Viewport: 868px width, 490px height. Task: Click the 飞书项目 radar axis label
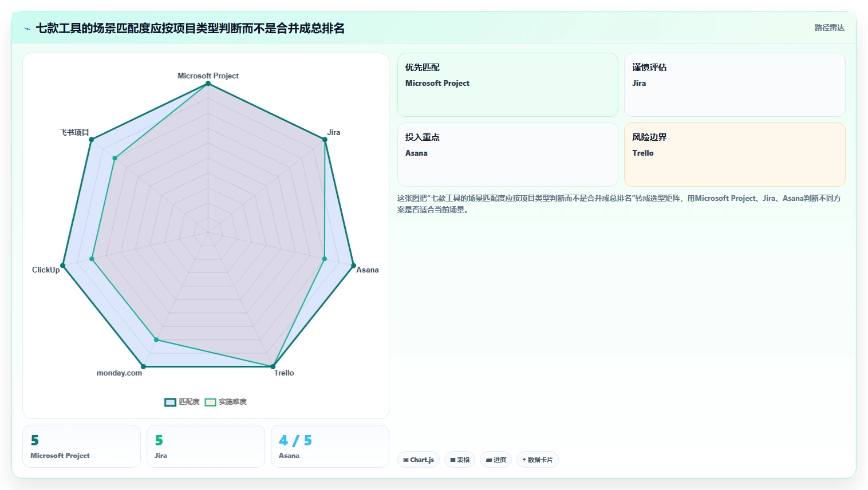[74, 132]
